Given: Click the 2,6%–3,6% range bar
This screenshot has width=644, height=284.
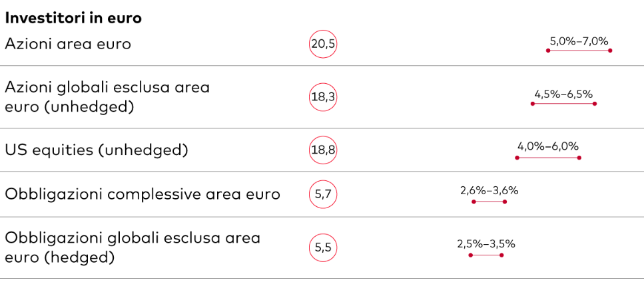Looking at the screenshot, I should 489,202.
